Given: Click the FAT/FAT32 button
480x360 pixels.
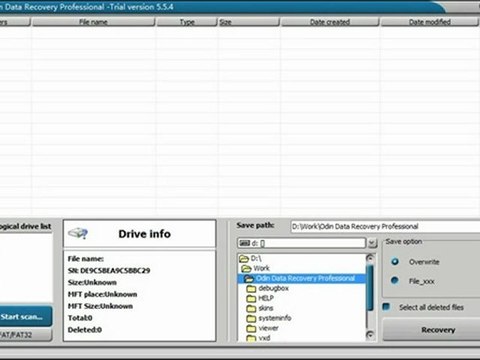Looking at the screenshot, I should [x=25, y=335].
